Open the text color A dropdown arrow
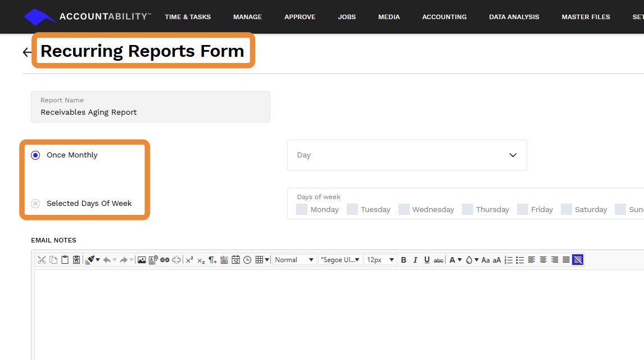This screenshot has height=360, width=644. click(x=460, y=260)
